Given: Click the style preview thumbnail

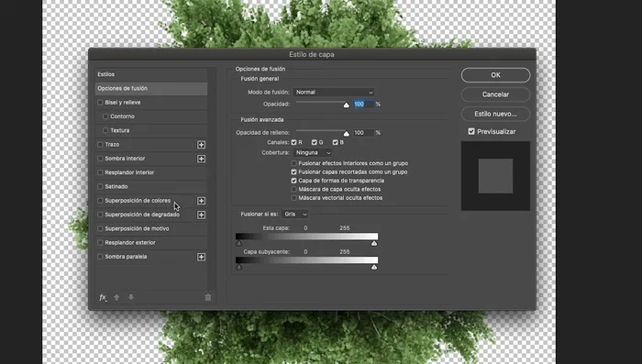Looking at the screenshot, I should pos(495,176).
